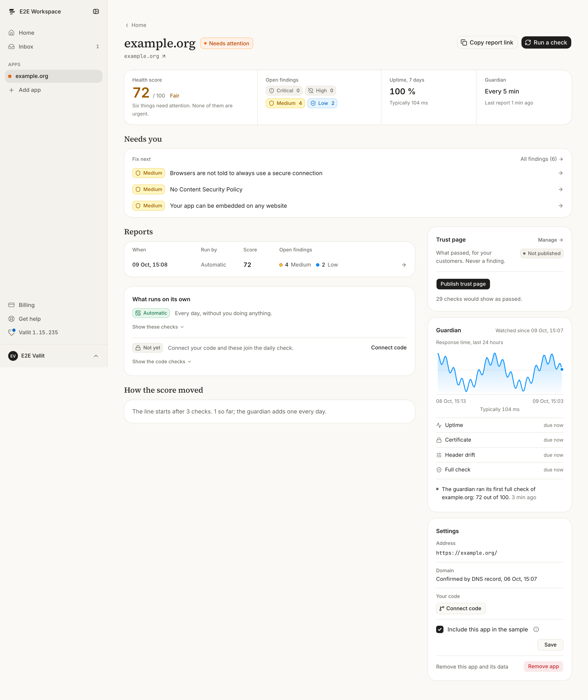Click the Billing card icon
The height and width of the screenshot is (700, 588).
[x=12, y=305]
